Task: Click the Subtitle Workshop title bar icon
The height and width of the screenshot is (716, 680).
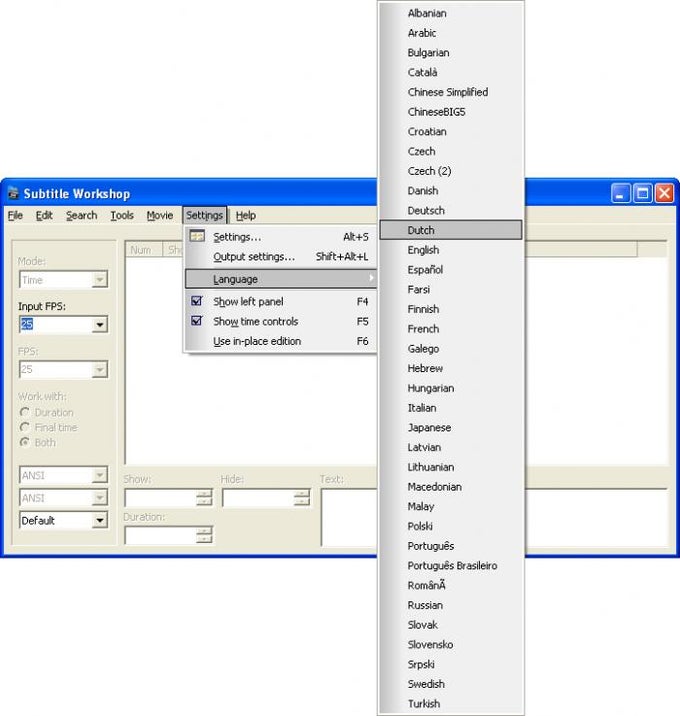Action: pyautogui.click(x=13, y=193)
